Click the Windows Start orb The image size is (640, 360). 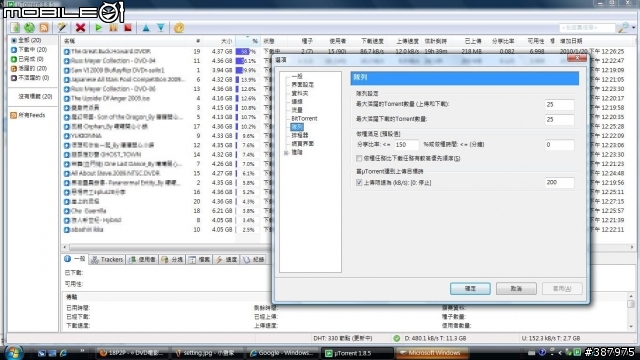pyautogui.click(x=13, y=353)
